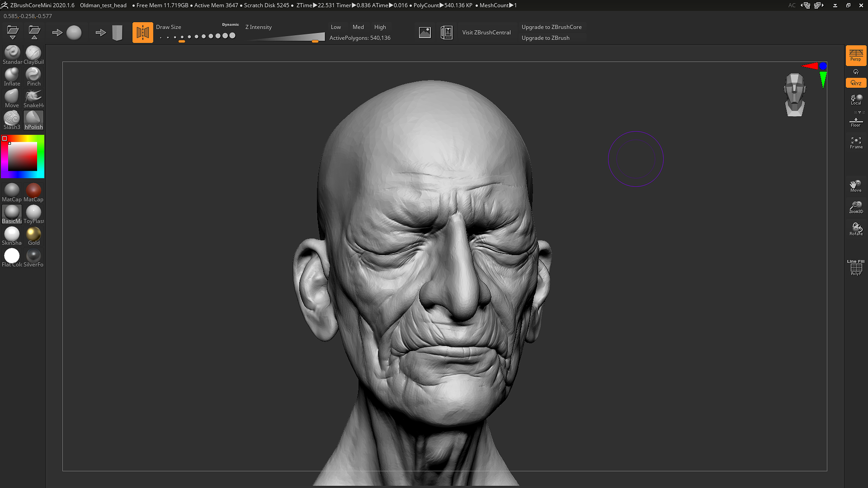Save project with the export folder icon

[34, 32]
